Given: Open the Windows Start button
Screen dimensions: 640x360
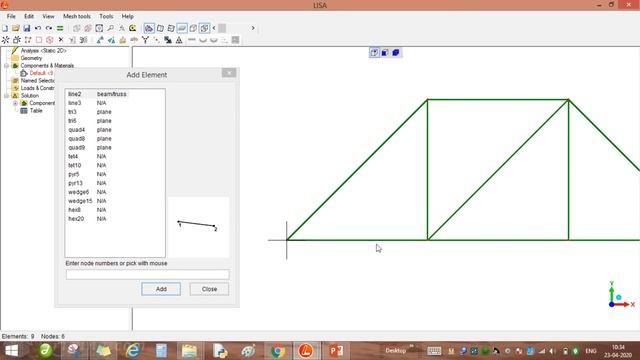Looking at the screenshot, I should coord(11,351).
